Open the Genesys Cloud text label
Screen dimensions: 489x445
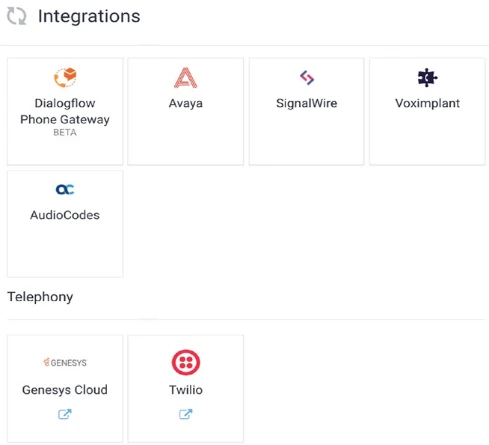65,390
